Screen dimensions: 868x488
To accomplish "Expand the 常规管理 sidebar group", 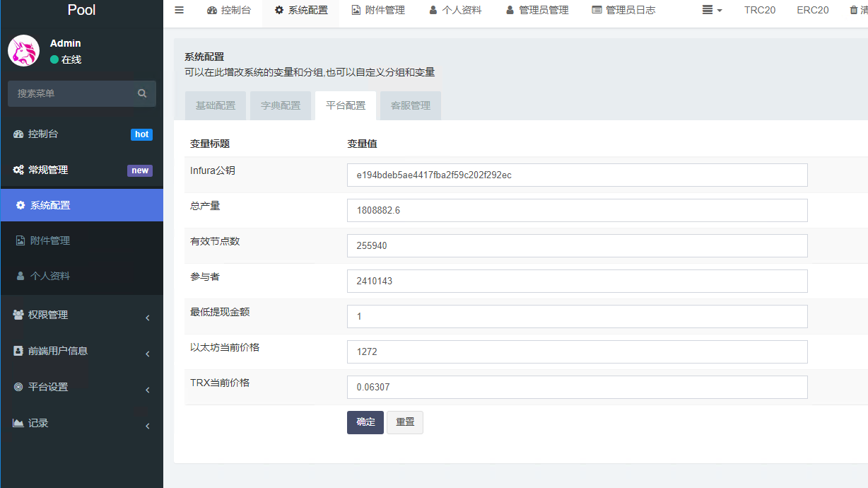I will (48, 170).
